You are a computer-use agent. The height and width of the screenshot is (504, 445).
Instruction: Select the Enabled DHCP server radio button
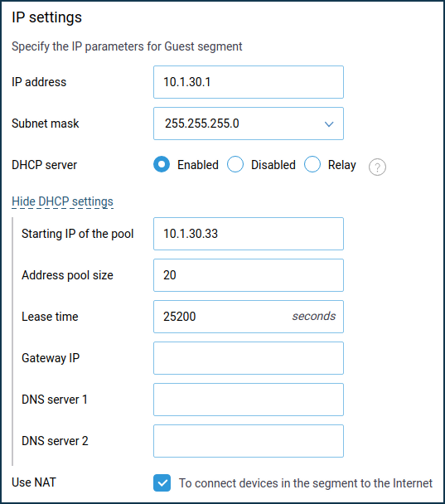[x=162, y=164]
